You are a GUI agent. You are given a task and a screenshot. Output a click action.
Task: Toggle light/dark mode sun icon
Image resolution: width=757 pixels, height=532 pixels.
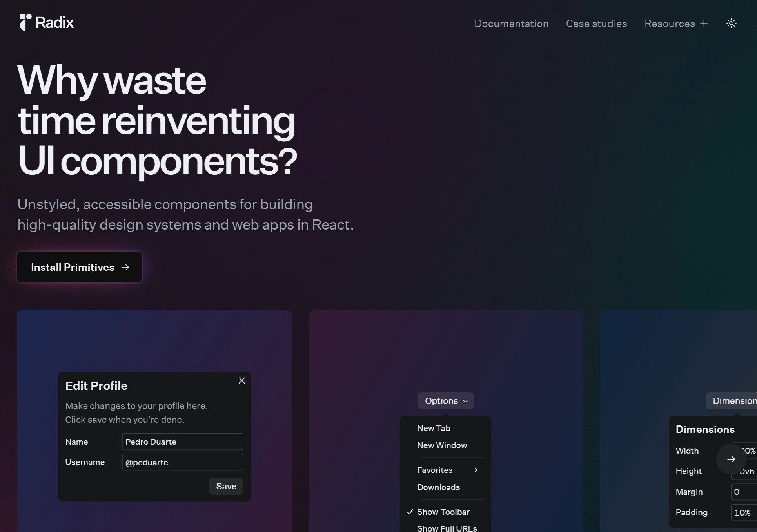[x=731, y=23]
